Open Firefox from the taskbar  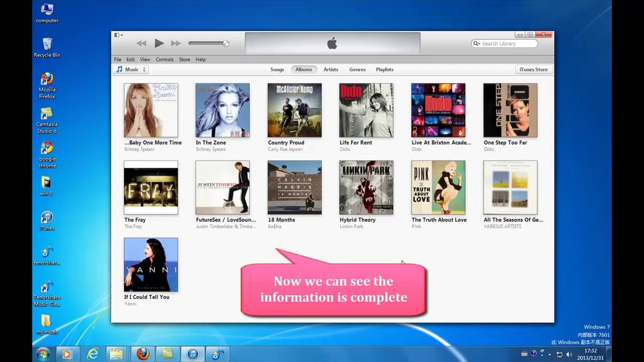(x=143, y=354)
